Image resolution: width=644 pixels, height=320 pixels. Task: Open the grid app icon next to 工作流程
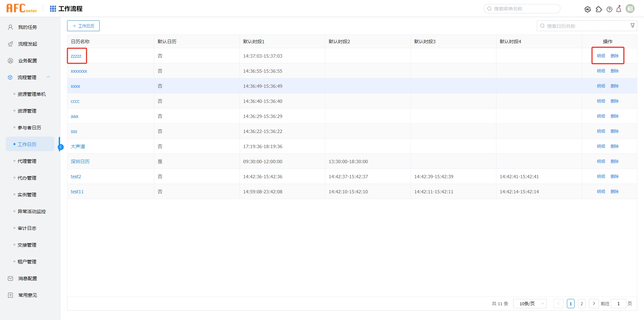tap(53, 8)
